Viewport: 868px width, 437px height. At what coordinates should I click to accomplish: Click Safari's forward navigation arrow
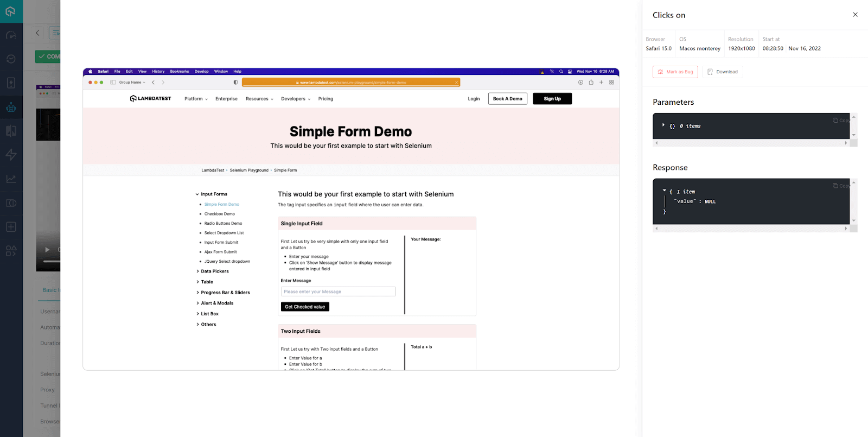[163, 83]
